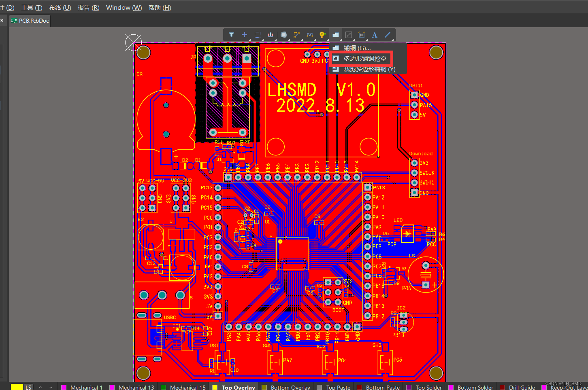
Task: Choose the length tuning meander tool
Action: tap(310, 35)
